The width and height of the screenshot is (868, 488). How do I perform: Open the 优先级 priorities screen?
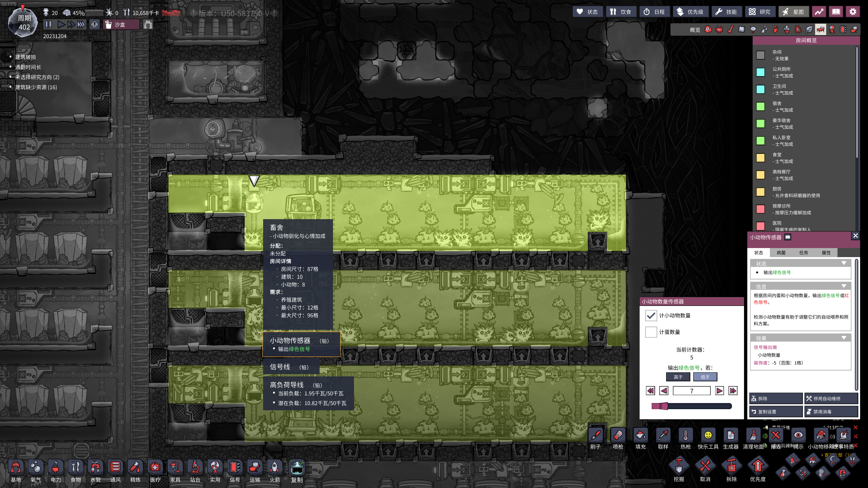tap(691, 12)
